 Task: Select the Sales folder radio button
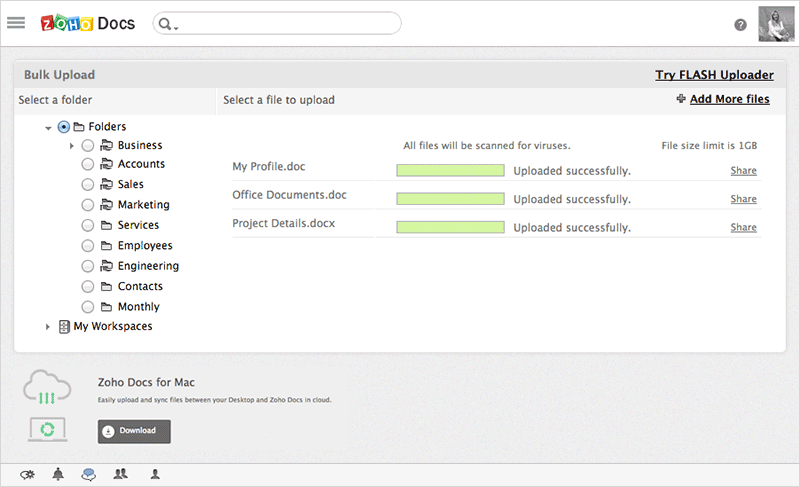[x=88, y=184]
